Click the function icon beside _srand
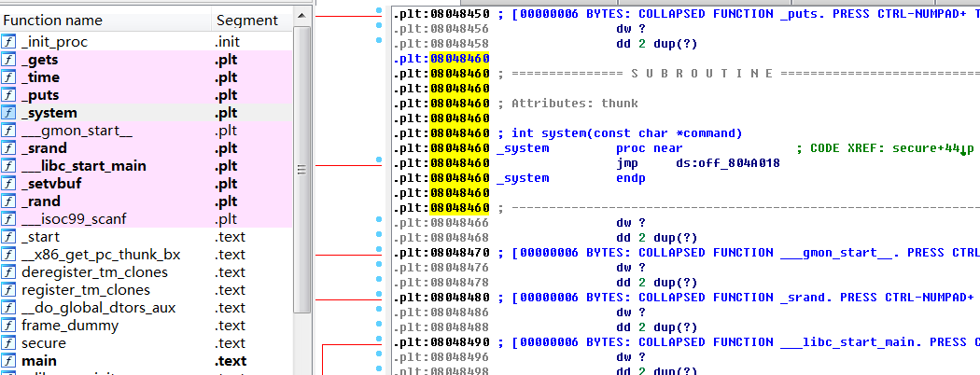This screenshot has height=375, width=980. click(x=9, y=148)
